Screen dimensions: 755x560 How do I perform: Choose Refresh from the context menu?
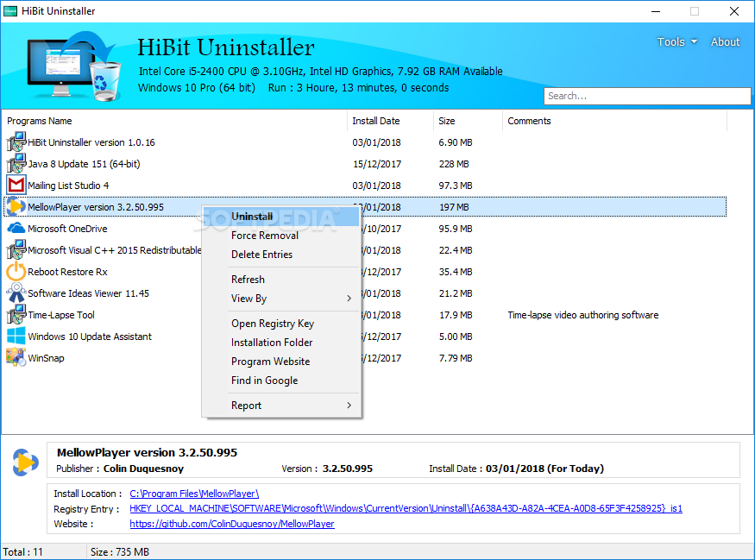pyautogui.click(x=281, y=280)
